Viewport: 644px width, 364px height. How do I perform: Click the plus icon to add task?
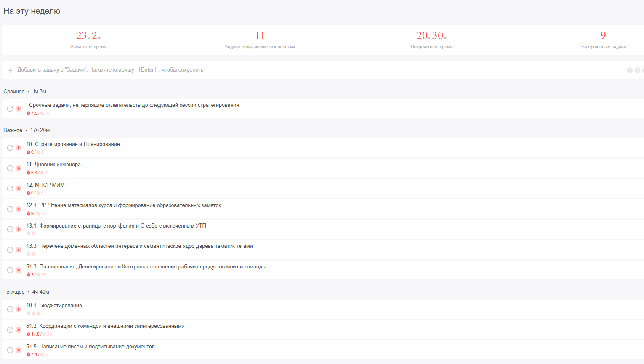point(11,70)
